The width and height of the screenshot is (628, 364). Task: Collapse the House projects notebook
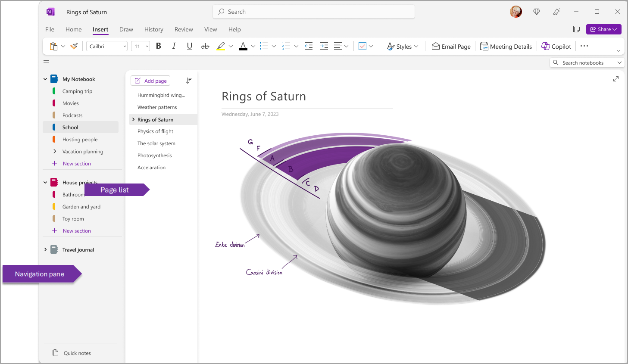(x=45, y=182)
